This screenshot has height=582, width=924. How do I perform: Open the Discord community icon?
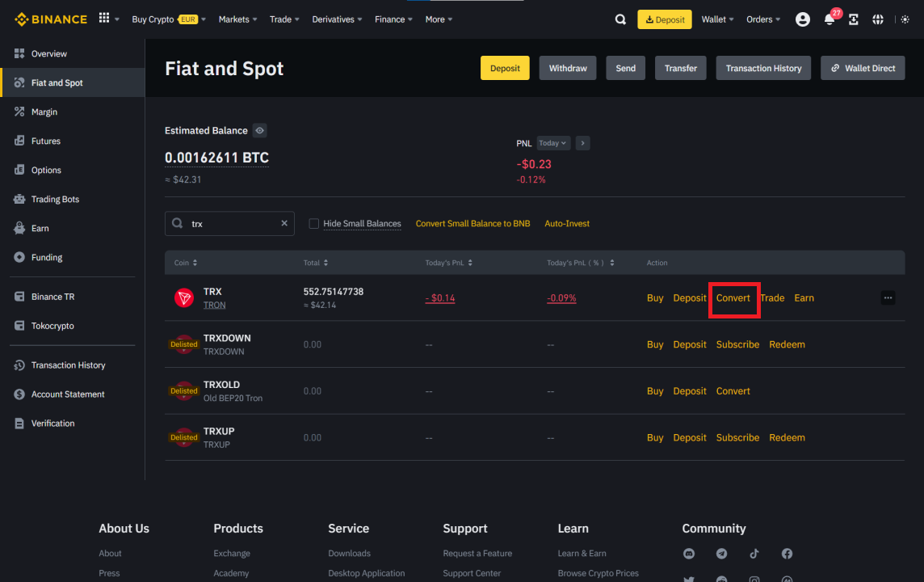pos(689,554)
